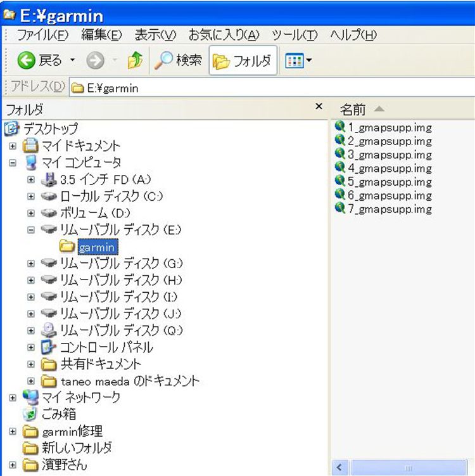Expand the garmin修理 node
The height and width of the screenshot is (476, 475).
click(13, 432)
